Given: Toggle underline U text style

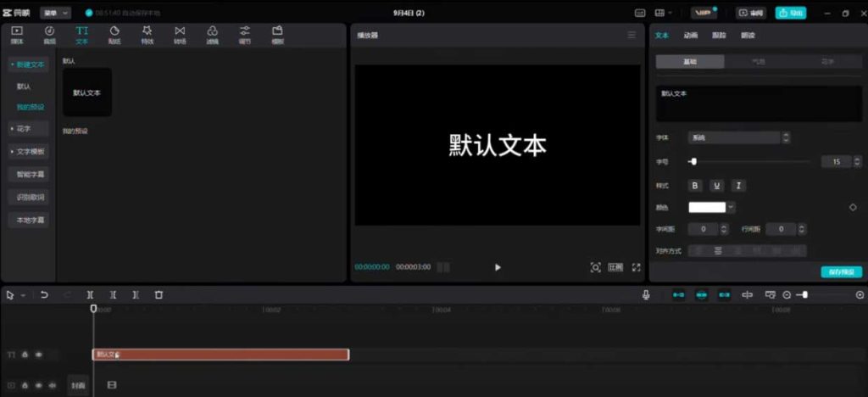Looking at the screenshot, I should (717, 186).
